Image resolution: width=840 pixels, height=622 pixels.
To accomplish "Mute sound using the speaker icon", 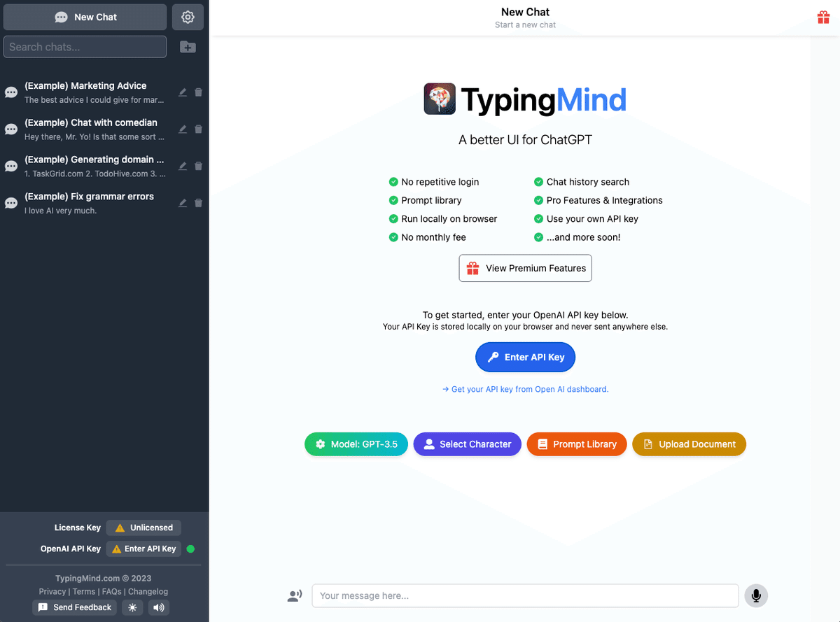I will [158, 607].
